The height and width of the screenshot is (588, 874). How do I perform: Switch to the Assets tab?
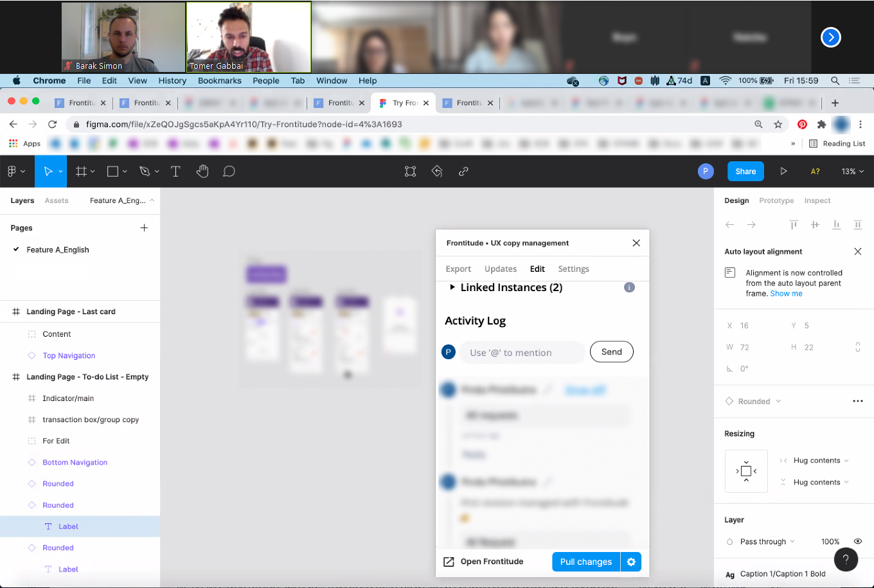tap(57, 200)
